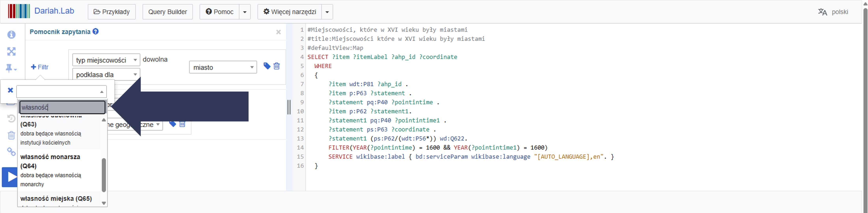Delete the miasto filter via trash icon
This screenshot has height=213, width=868.
(277, 66)
